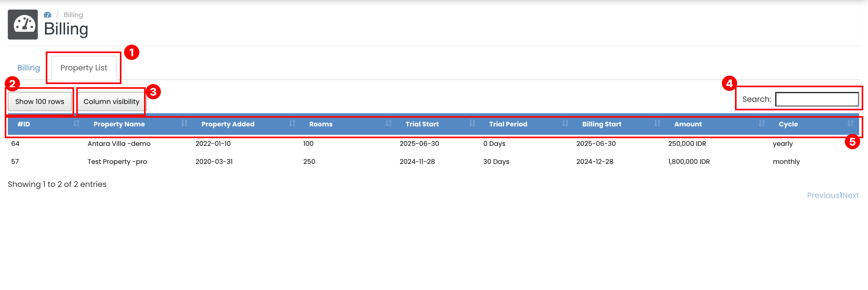
Task: Focus the Search input field
Action: coord(817,99)
